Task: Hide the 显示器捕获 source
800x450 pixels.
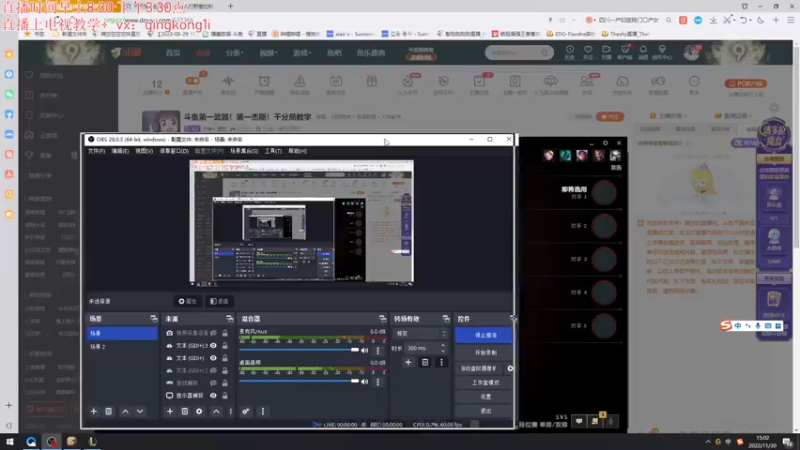Action: [213, 395]
